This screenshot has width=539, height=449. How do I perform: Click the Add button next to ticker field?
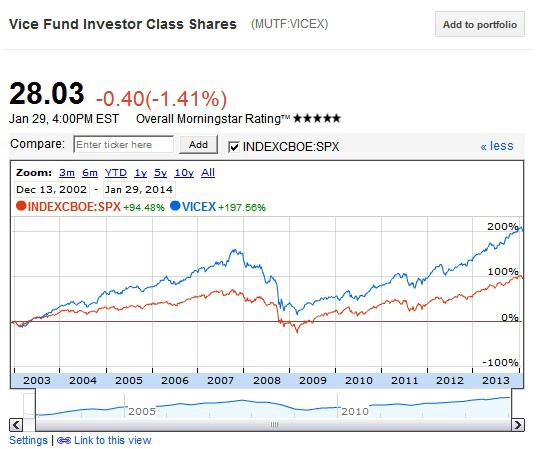tap(198, 144)
